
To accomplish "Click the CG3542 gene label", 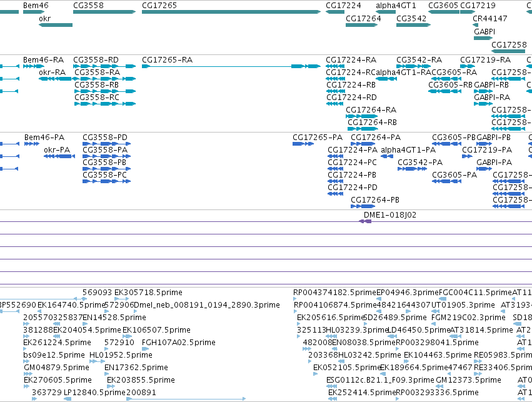I will point(411,18).
